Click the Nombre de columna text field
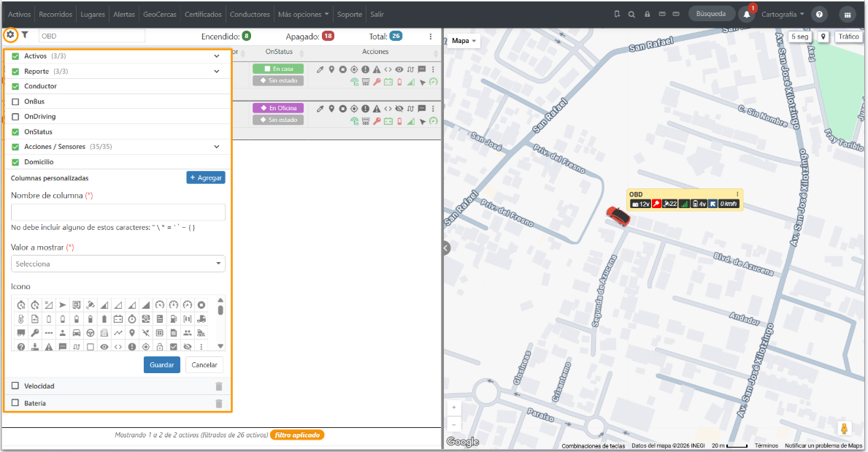 coord(118,212)
